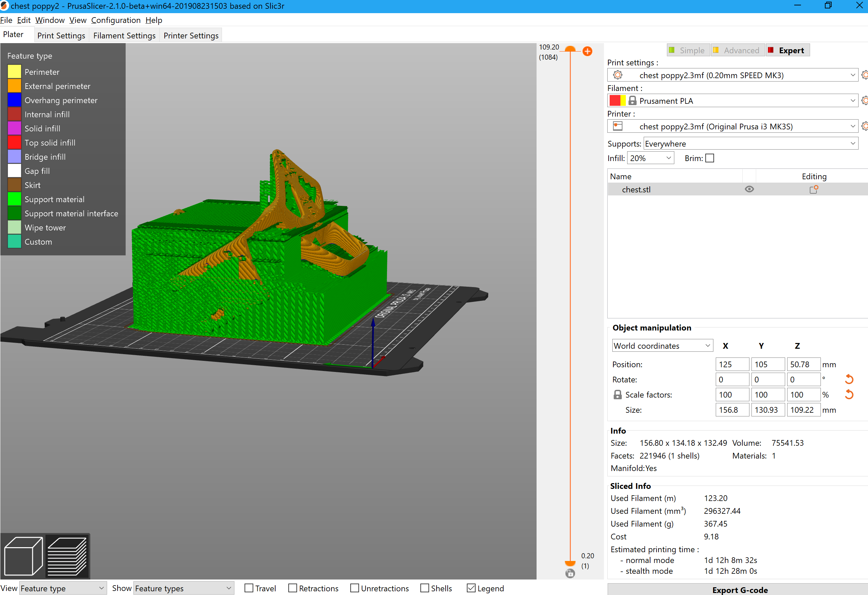Click the plus icon above the layer slider

[x=587, y=51]
